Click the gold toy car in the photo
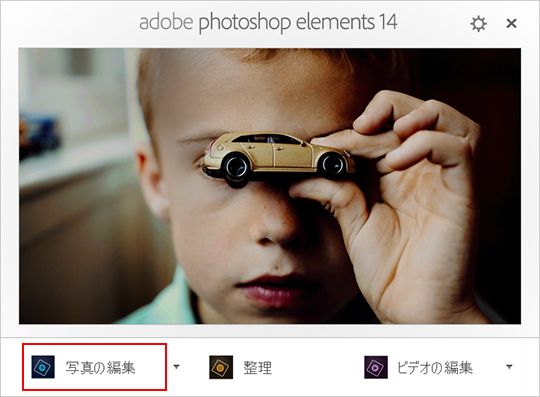Image resolution: width=540 pixels, height=397 pixels. point(278,157)
